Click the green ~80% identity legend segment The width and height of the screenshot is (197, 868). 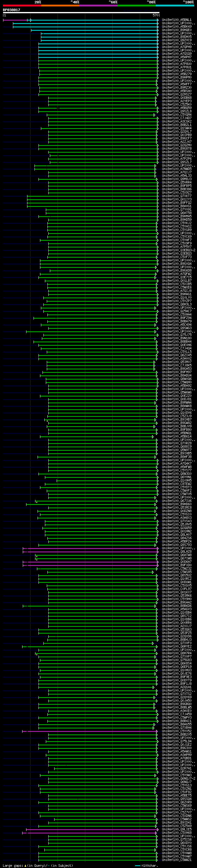[x=136, y=6]
